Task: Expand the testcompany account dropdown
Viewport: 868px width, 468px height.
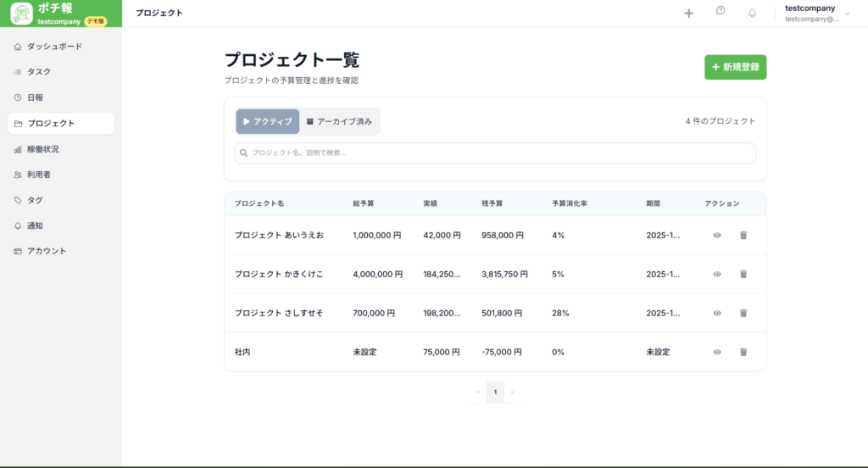Action: pyautogui.click(x=847, y=14)
